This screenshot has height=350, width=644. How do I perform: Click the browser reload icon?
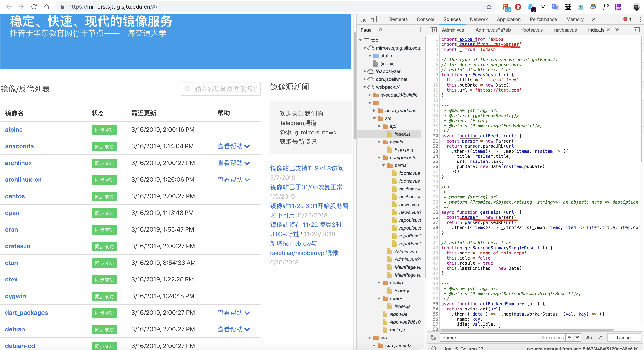coord(34,7)
